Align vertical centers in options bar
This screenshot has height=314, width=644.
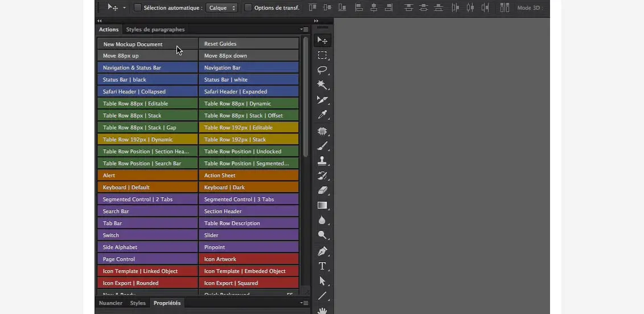pyautogui.click(x=327, y=7)
